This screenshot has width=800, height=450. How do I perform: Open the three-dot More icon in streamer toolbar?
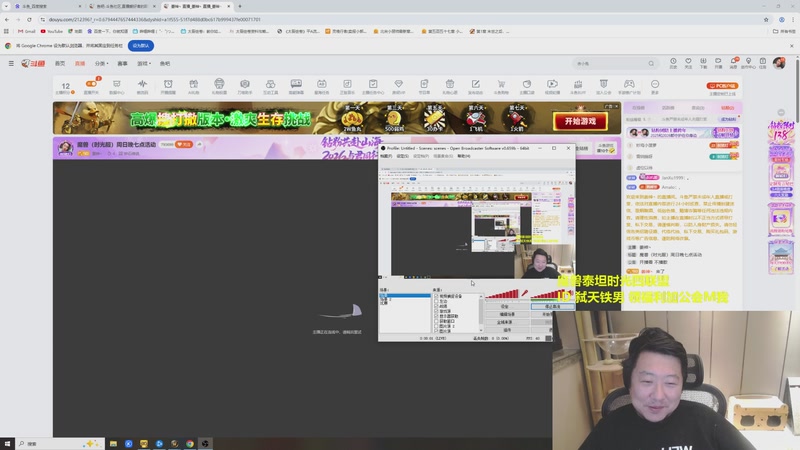[x=655, y=84]
